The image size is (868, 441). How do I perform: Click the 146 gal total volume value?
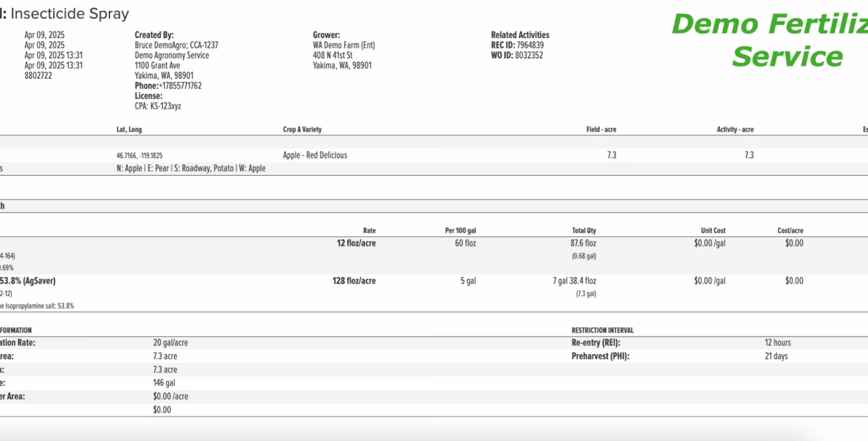tap(164, 383)
